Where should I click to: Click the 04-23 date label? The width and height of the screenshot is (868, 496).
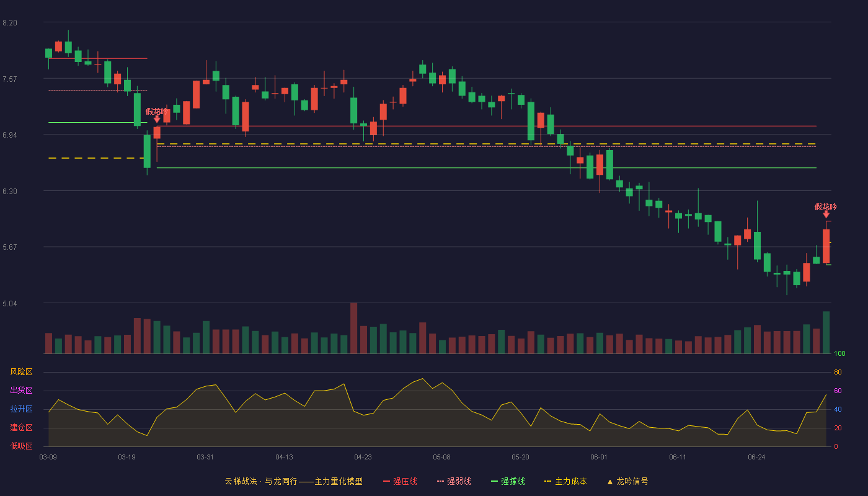363,457
